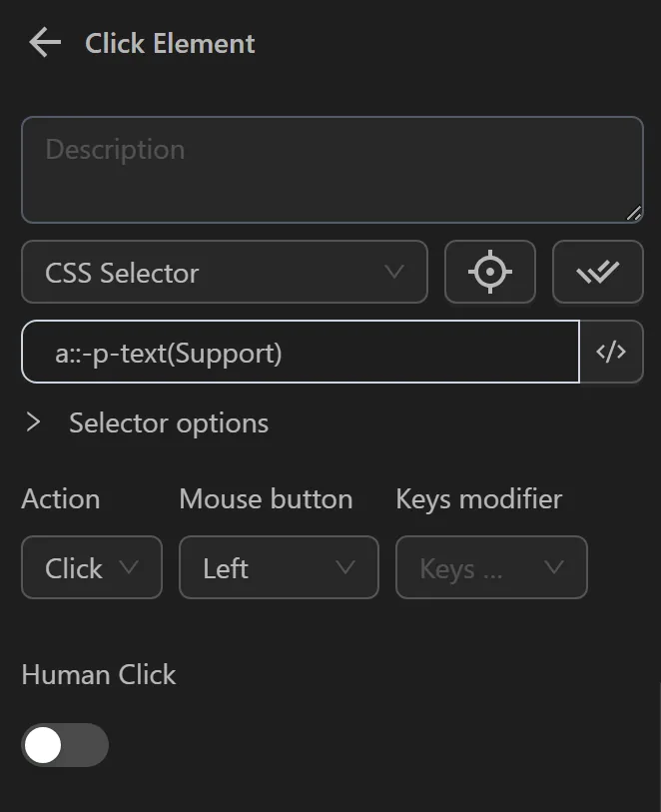Open the Keys modifier dropdown
This screenshot has width=661, height=812.
pos(491,567)
